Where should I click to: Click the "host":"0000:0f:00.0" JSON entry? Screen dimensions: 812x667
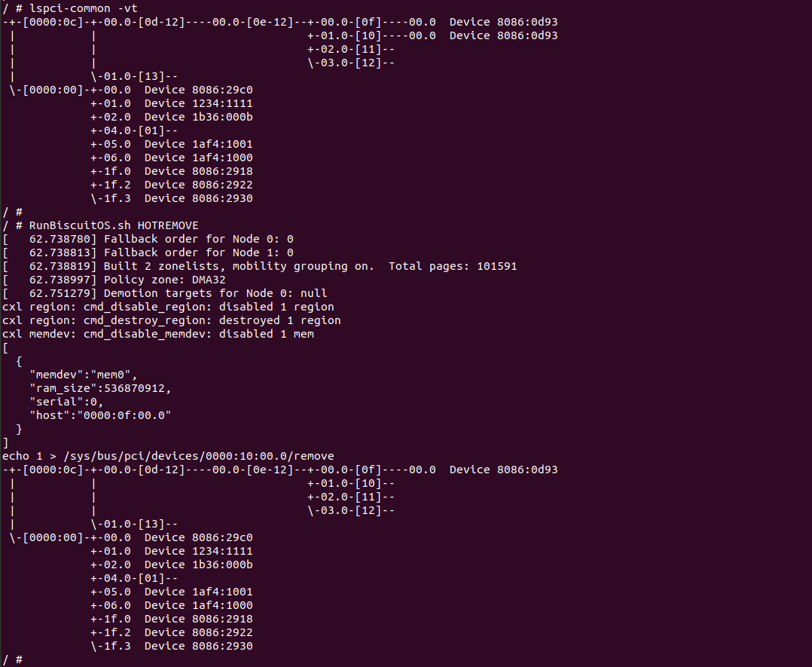[100, 415]
